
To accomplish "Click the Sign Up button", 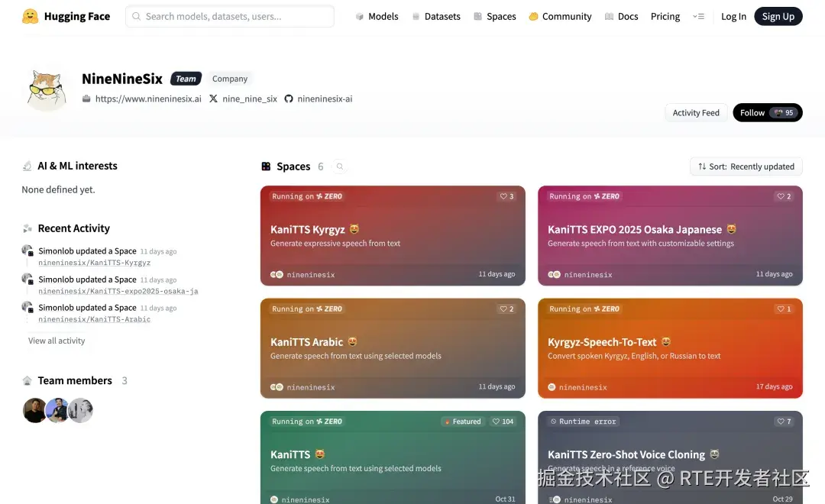I will coord(778,16).
